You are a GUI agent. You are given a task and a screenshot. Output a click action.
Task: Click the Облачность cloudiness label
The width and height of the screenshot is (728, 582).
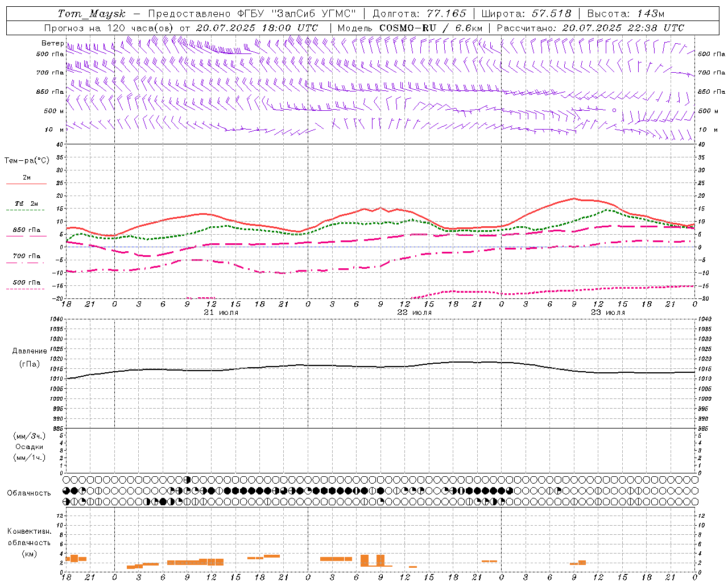[29, 493]
